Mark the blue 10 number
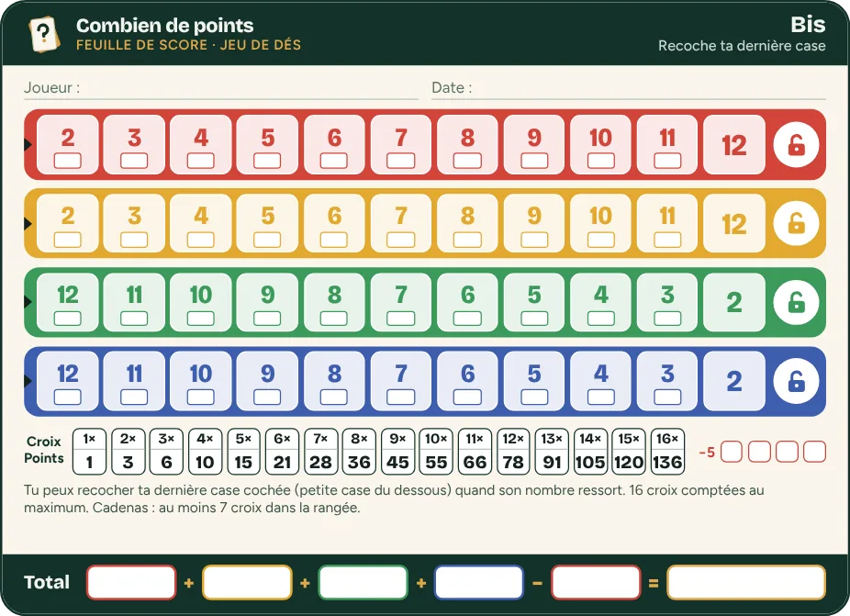Viewport: 850px width, 616px height. coord(201,374)
